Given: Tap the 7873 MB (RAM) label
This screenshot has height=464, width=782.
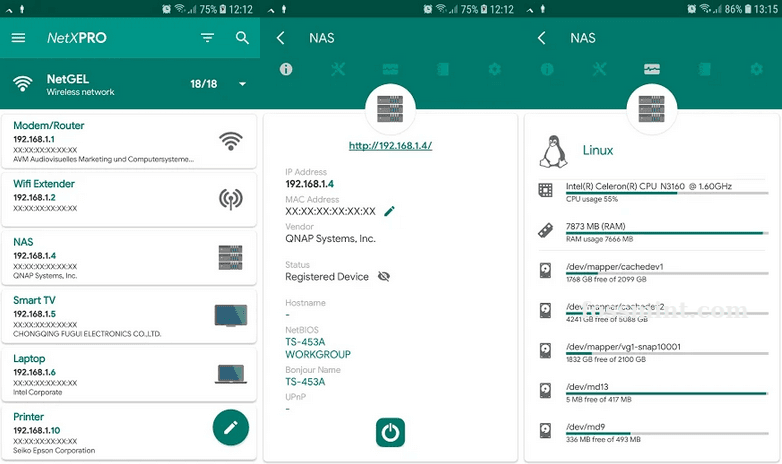Looking at the screenshot, I should (x=595, y=226).
